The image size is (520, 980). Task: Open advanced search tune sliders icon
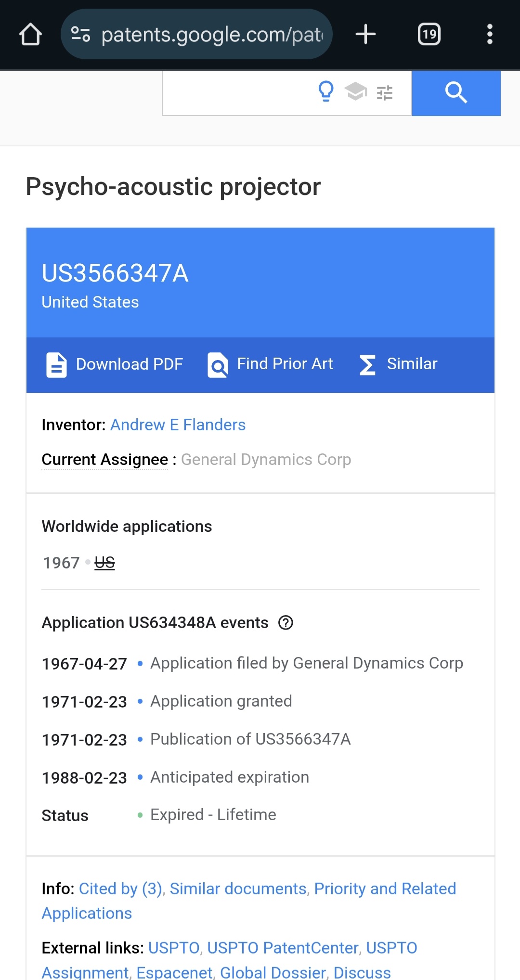point(385,92)
